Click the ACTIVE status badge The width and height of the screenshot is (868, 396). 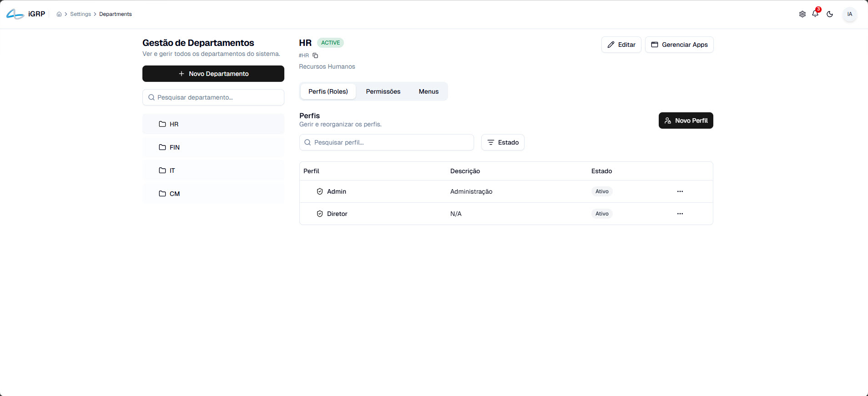331,43
